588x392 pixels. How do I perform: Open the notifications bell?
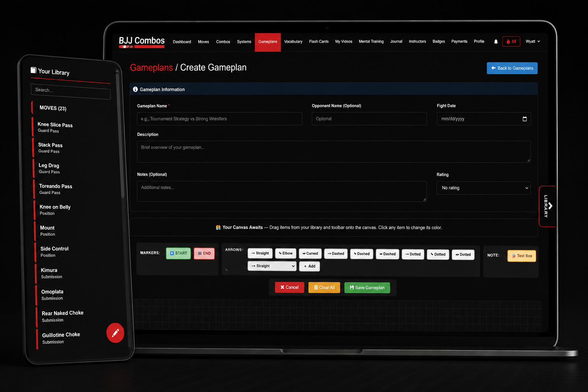coord(496,42)
